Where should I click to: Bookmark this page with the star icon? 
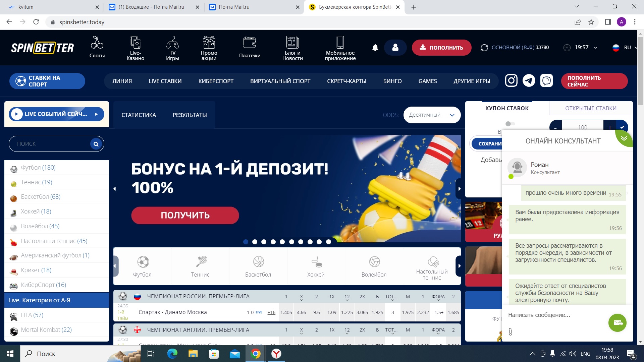click(591, 22)
